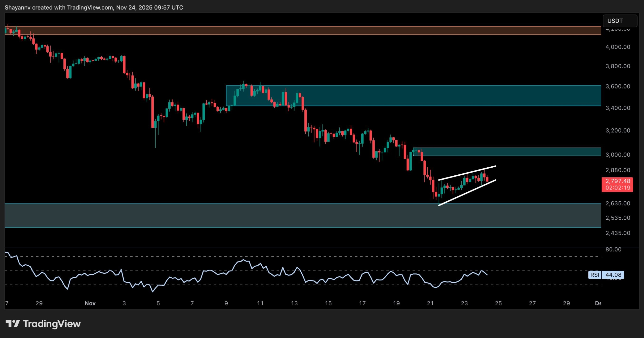Click the 2,635.00 price axis label
Viewport: 644px width, 338px height.
click(x=618, y=203)
